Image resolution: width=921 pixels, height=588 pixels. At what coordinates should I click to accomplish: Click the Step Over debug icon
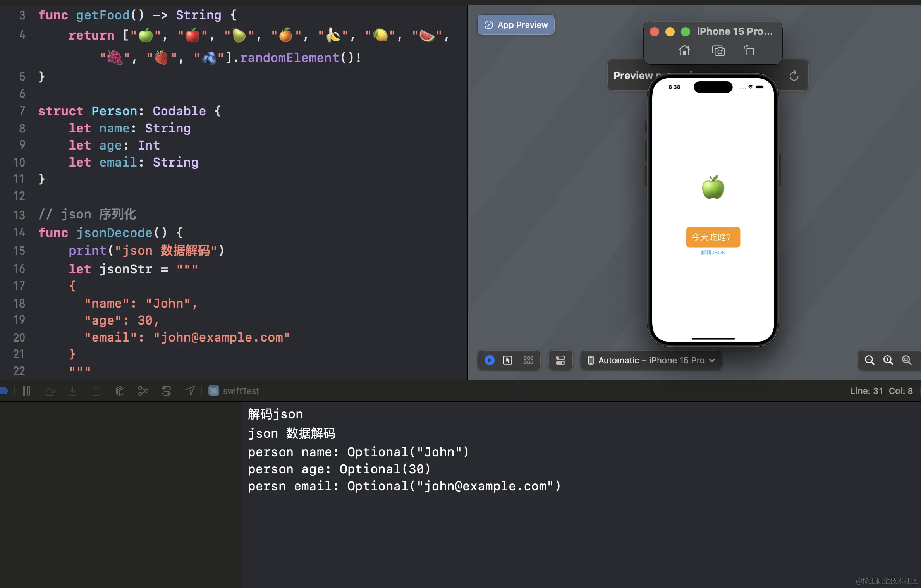tap(50, 391)
